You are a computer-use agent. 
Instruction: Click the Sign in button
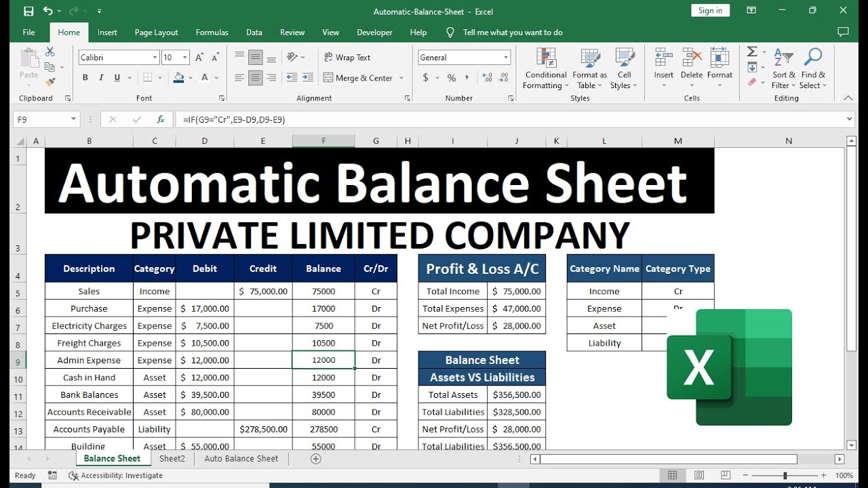(710, 10)
